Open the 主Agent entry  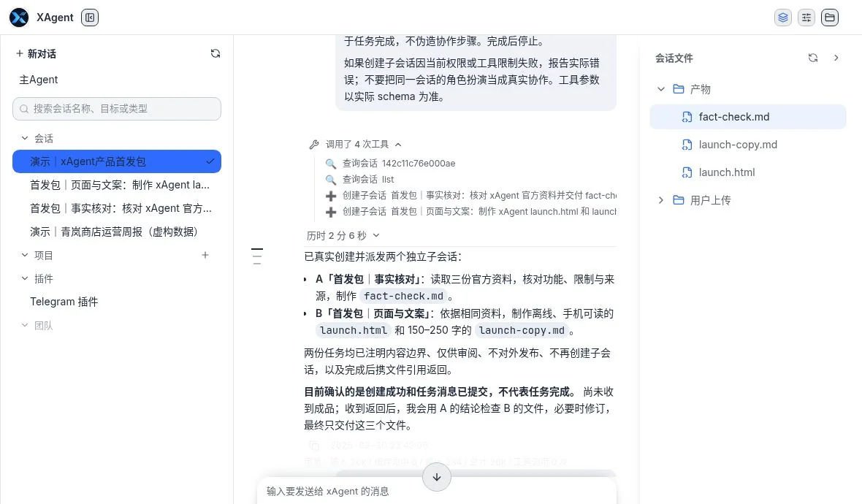(39, 80)
